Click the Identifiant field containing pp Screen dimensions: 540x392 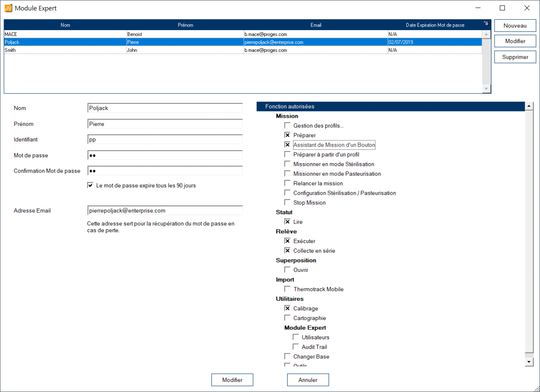(x=165, y=139)
